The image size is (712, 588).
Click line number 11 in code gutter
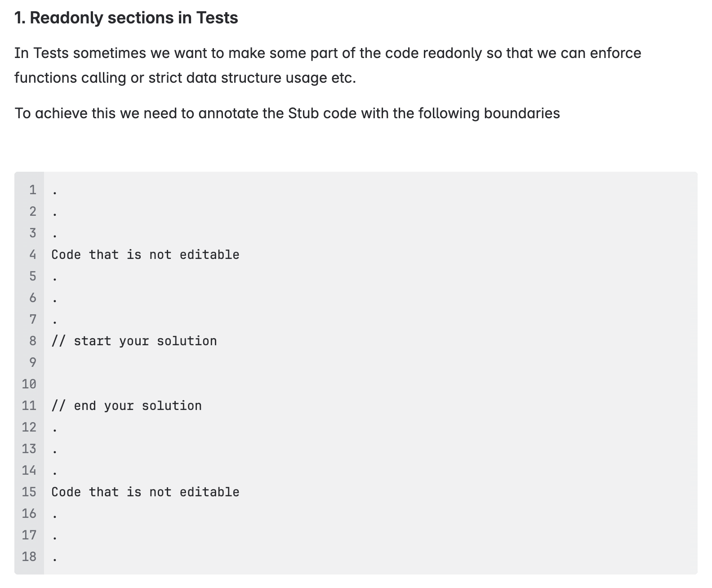[x=29, y=406]
